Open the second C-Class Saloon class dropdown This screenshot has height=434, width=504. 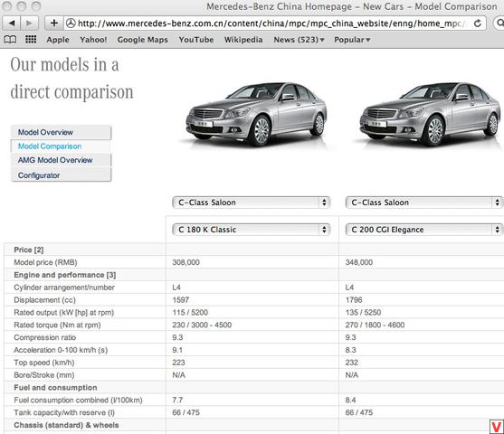tap(424, 203)
